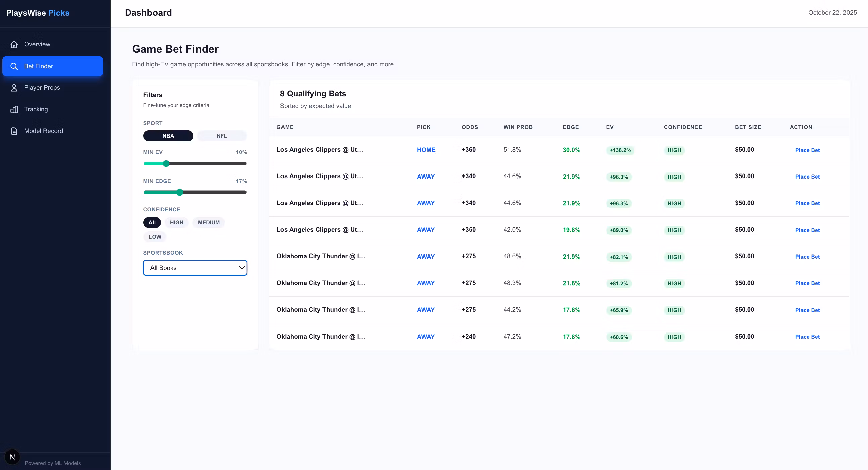
Task: Filter confidence by MEDIUM
Action: (209, 223)
